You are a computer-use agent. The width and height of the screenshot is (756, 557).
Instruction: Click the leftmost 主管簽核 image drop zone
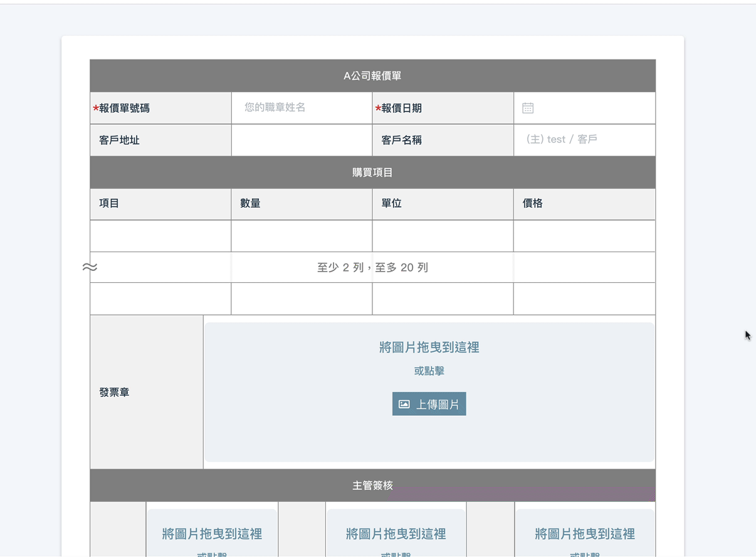pos(212,533)
